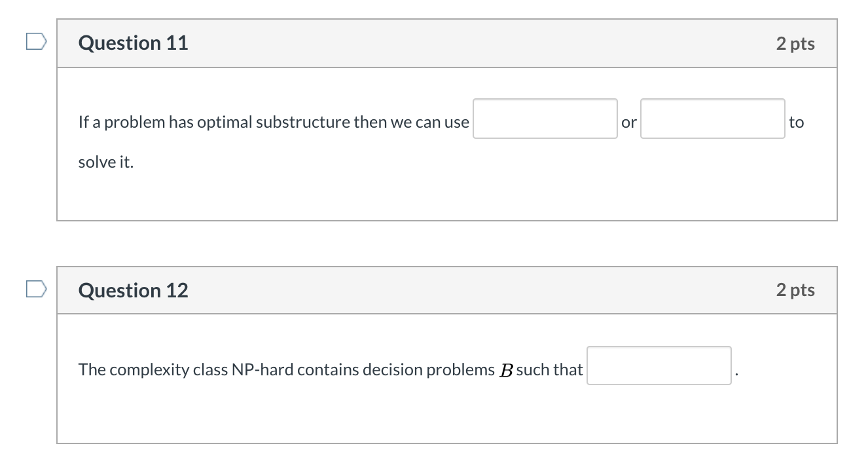The width and height of the screenshot is (868, 469).
Task: Click the first answer blank in Question 11
Action: 545,119
